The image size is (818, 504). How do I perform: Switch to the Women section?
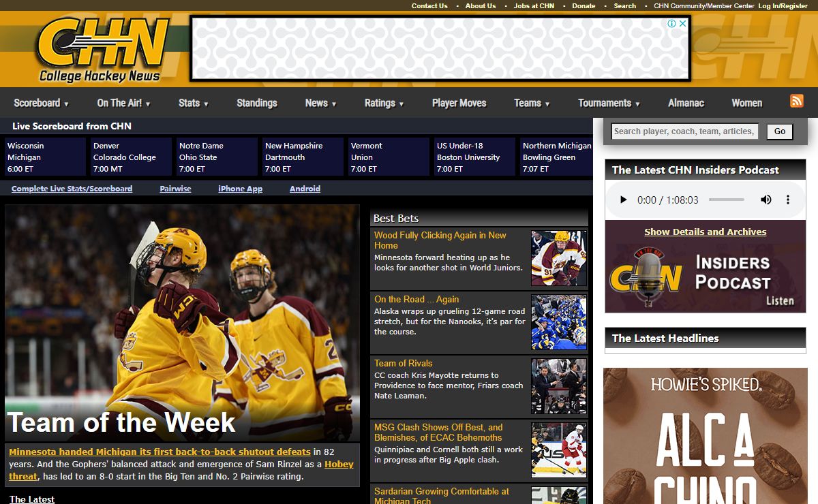coord(747,103)
